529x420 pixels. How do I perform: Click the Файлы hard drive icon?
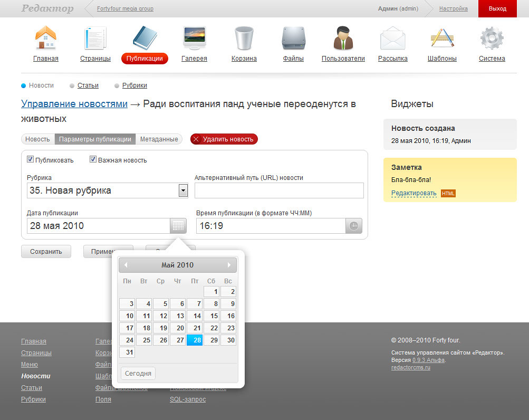(293, 39)
